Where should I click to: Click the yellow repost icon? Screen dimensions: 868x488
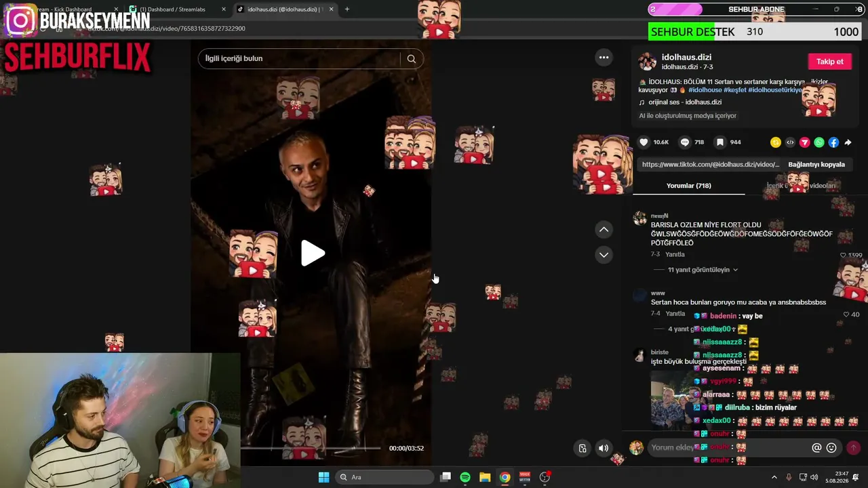(776, 142)
